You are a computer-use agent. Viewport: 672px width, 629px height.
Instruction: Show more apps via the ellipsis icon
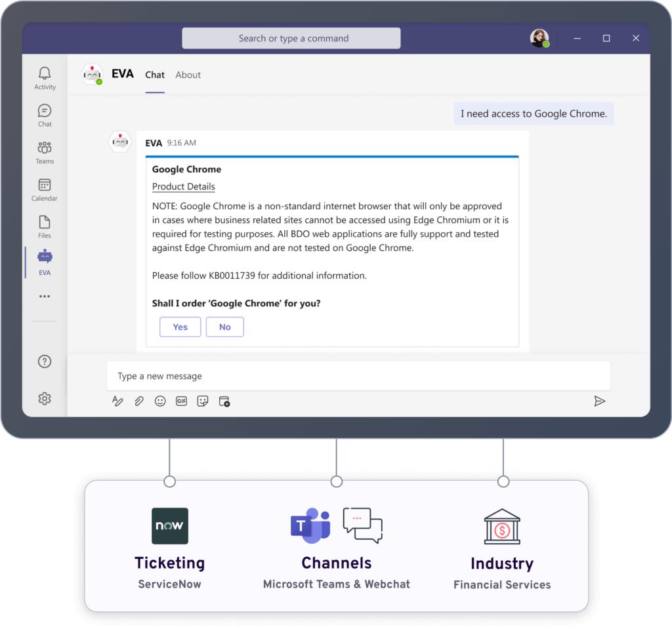click(44, 296)
